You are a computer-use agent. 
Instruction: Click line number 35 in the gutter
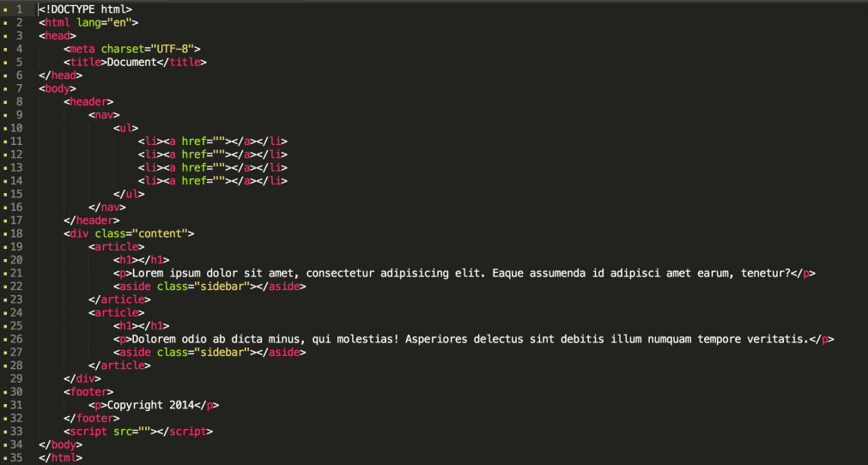click(16, 459)
